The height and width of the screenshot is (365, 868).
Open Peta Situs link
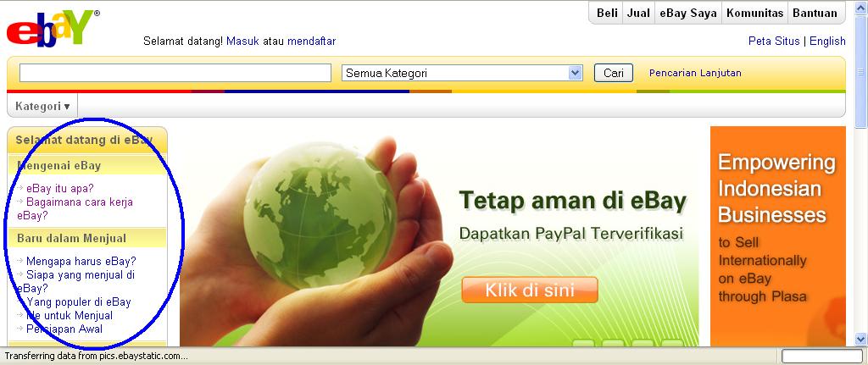pos(774,41)
